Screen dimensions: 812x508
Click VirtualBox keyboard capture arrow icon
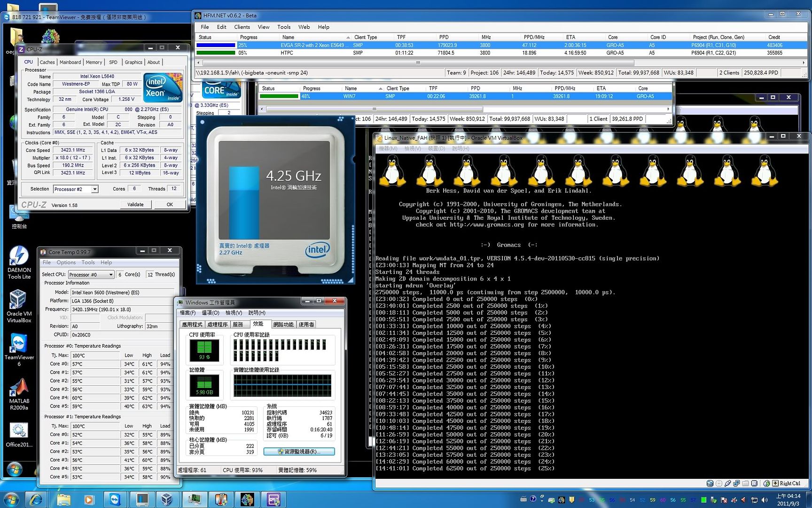(x=775, y=483)
